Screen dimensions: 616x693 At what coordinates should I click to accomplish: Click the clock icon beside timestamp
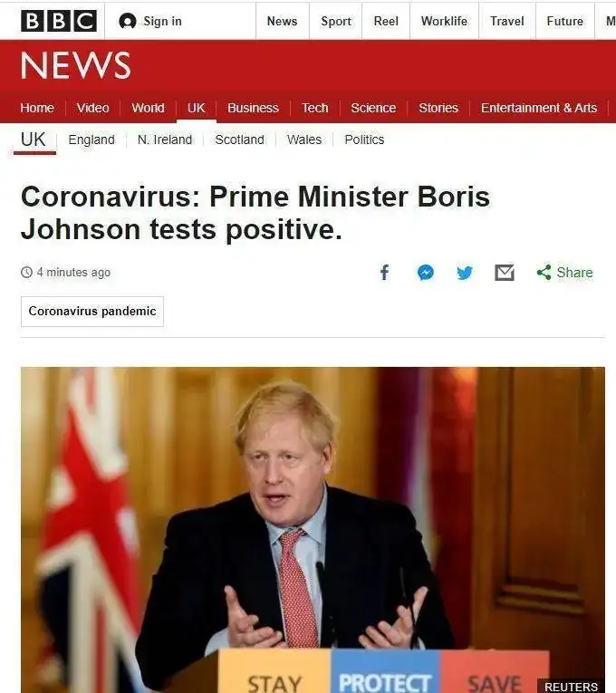point(26,273)
